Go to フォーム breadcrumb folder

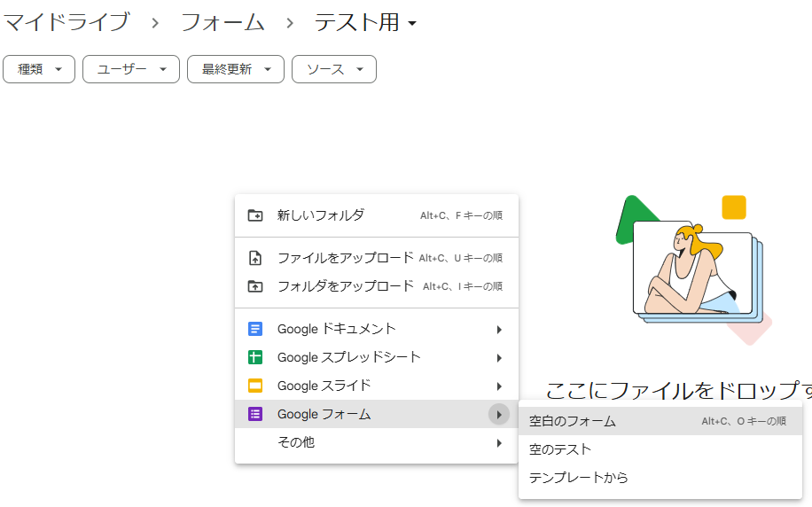coord(223,22)
